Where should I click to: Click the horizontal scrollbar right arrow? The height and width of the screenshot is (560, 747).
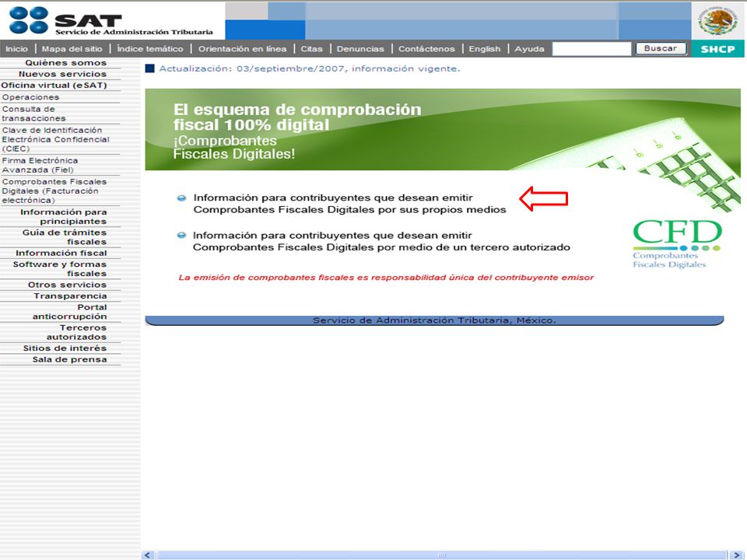tap(737, 555)
